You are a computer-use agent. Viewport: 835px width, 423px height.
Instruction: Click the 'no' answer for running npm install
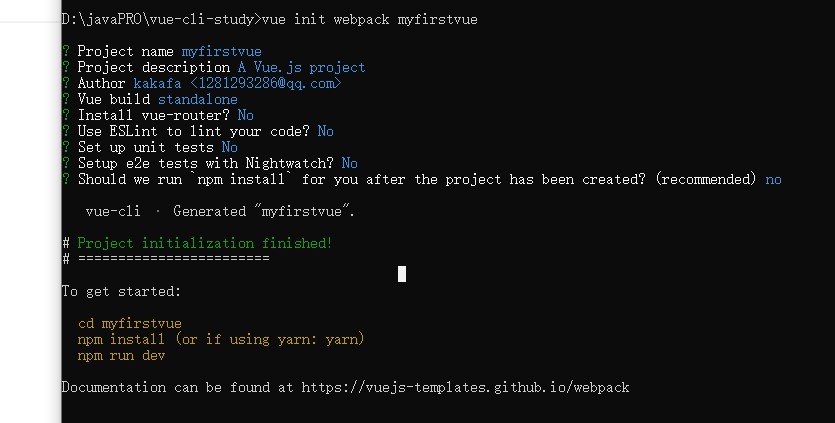(773, 179)
